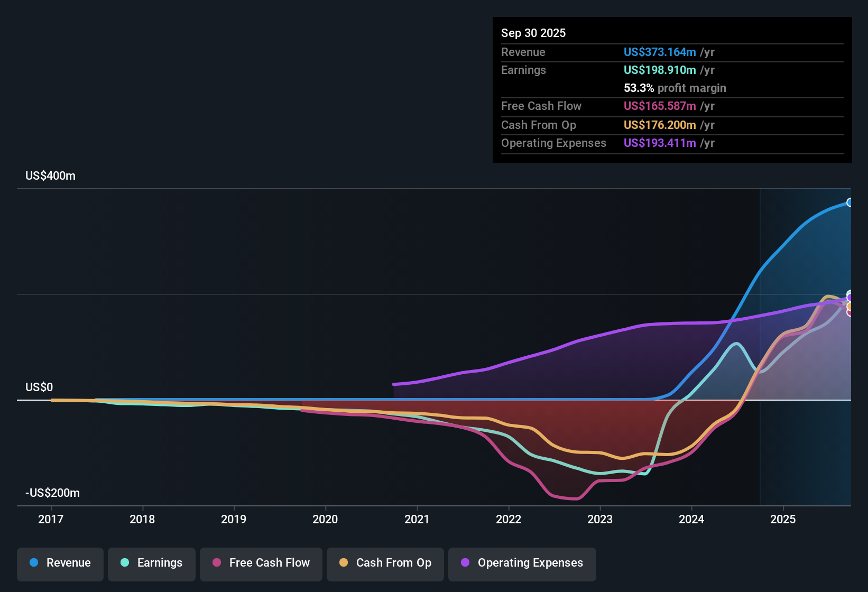This screenshot has width=868, height=592.
Task: Click the 53.3% profit margin text
Action: pos(675,88)
